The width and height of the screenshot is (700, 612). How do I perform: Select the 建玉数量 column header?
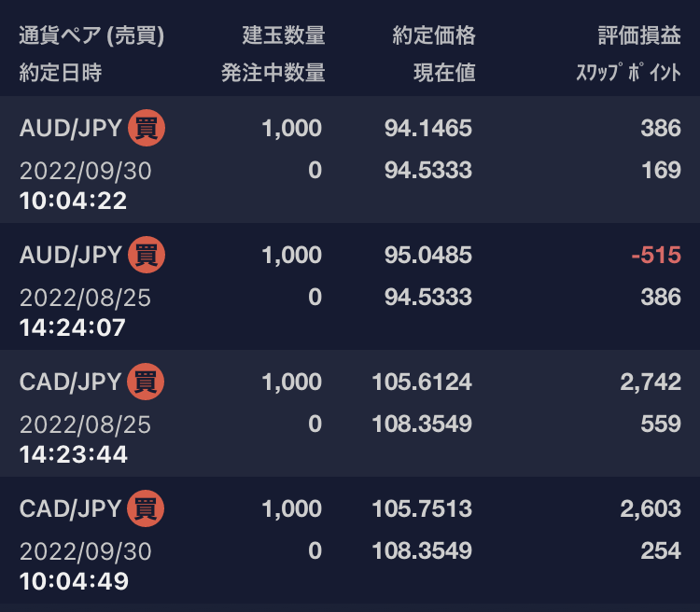click(x=284, y=36)
